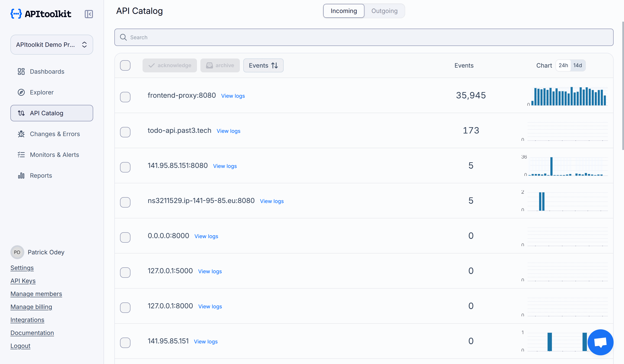Open the Dashboards section
This screenshot has height=364, width=624.
(47, 71)
